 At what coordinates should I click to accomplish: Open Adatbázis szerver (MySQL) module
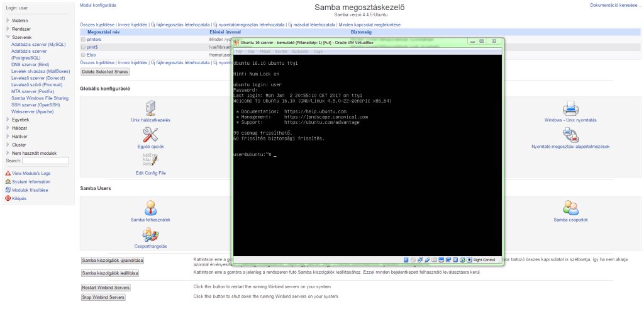click(38, 44)
